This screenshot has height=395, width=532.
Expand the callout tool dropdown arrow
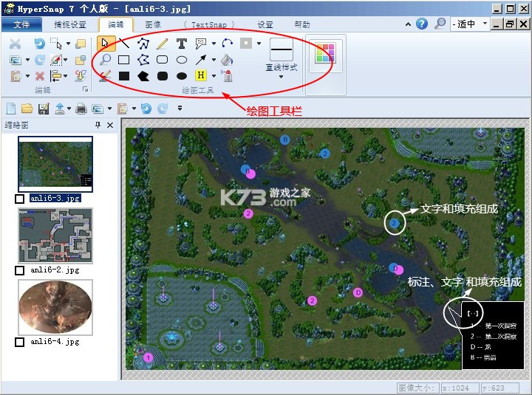coord(214,44)
